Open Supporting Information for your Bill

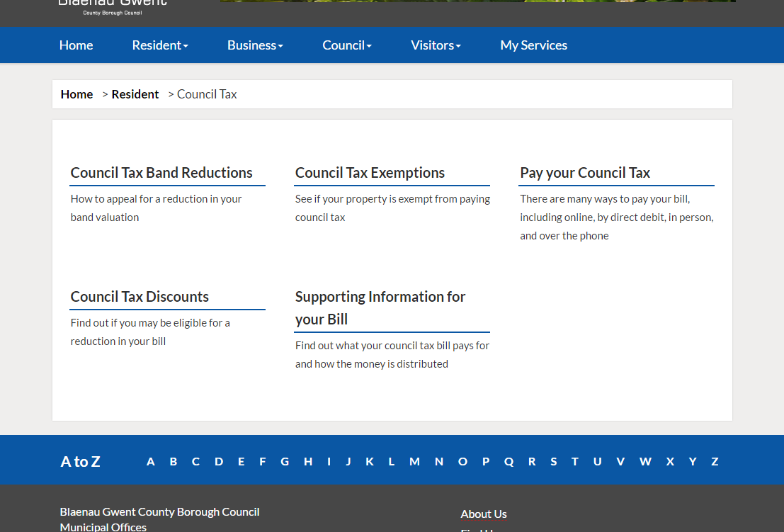pos(380,307)
